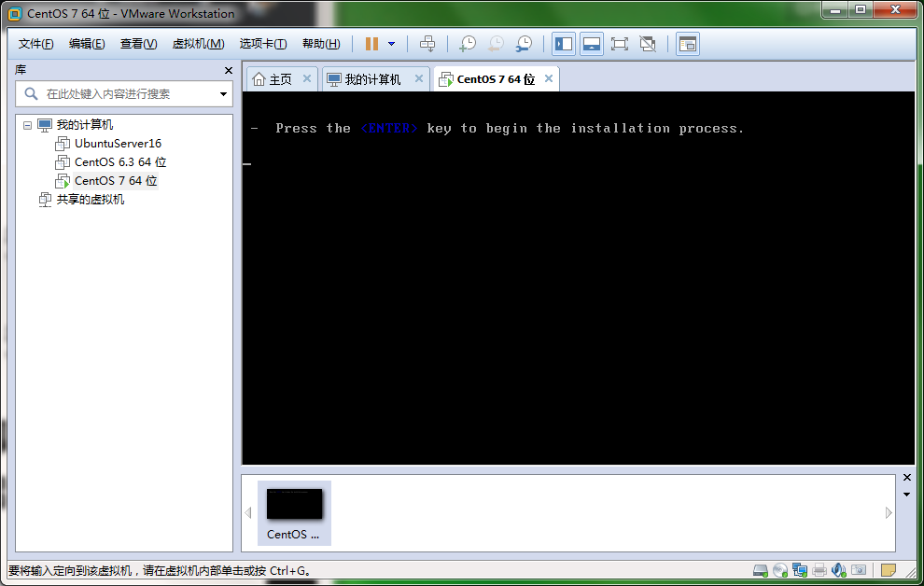This screenshot has width=924, height=586.
Task: Open the 文件(F) menu
Action: (36, 44)
